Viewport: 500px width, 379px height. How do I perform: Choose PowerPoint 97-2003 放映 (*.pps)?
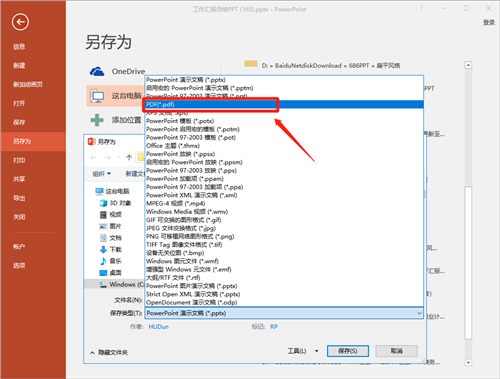click(x=284, y=170)
